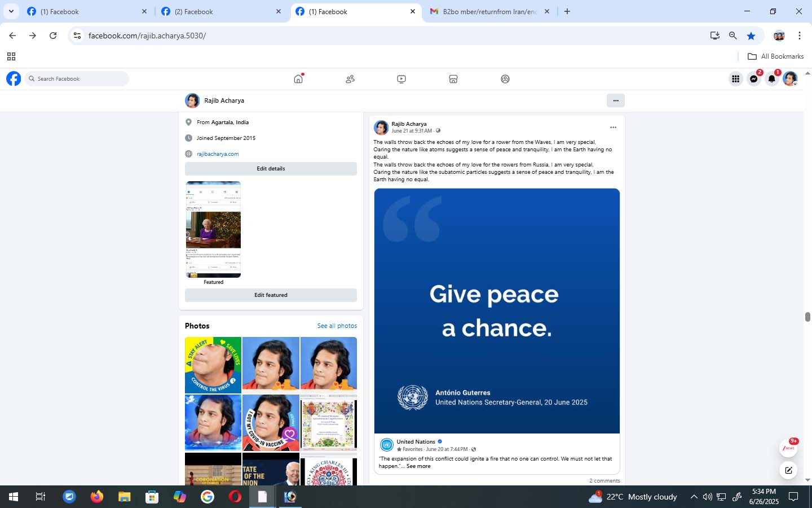Close the (2) Facebook tab
This screenshot has height=508, width=812.
[279, 11]
